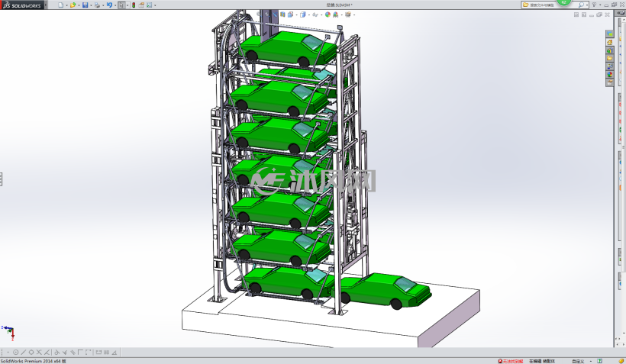
Task: Click the XYZ orientation triad
Action: [x=9, y=333]
